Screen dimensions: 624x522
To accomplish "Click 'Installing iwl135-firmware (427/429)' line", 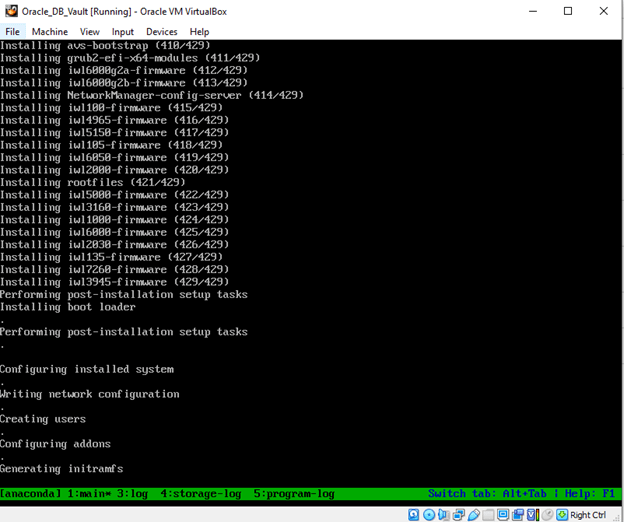I will (111, 257).
